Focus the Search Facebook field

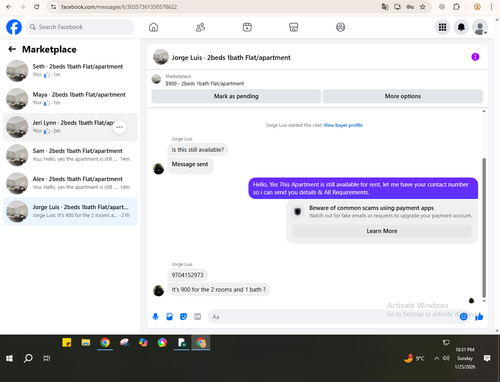click(80, 27)
